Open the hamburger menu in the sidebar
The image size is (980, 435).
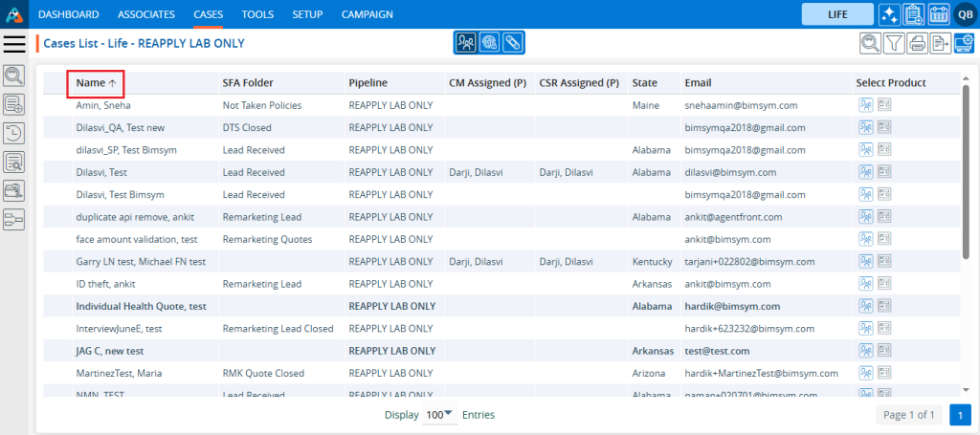tap(15, 43)
